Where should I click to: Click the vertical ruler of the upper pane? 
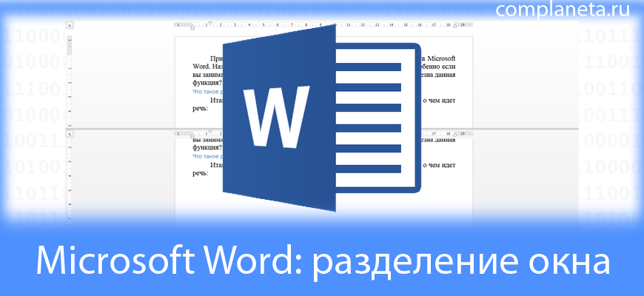click(70, 80)
